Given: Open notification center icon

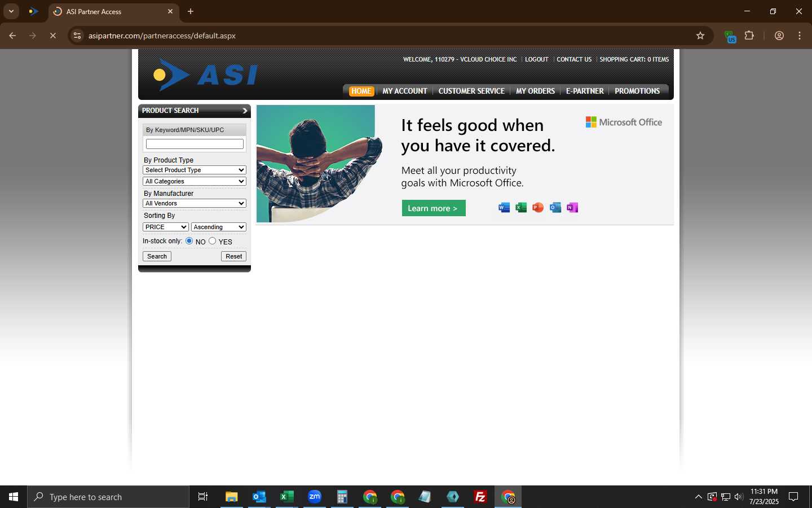Looking at the screenshot, I should pyautogui.click(x=793, y=497).
